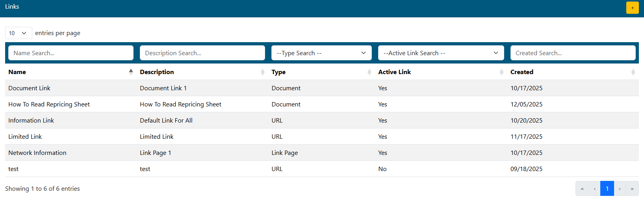This screenshot has height=201, width=644.
Task: Click the previous page chevron button
Action: click(594, 189)
